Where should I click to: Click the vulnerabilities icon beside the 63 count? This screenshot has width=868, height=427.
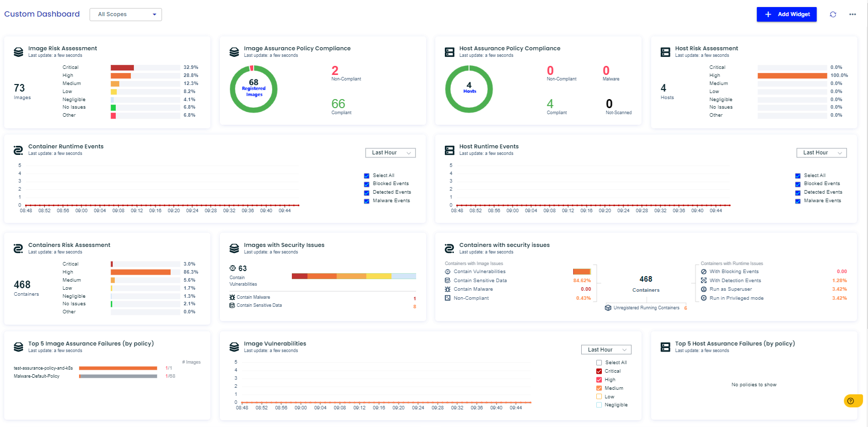[232, 268]
